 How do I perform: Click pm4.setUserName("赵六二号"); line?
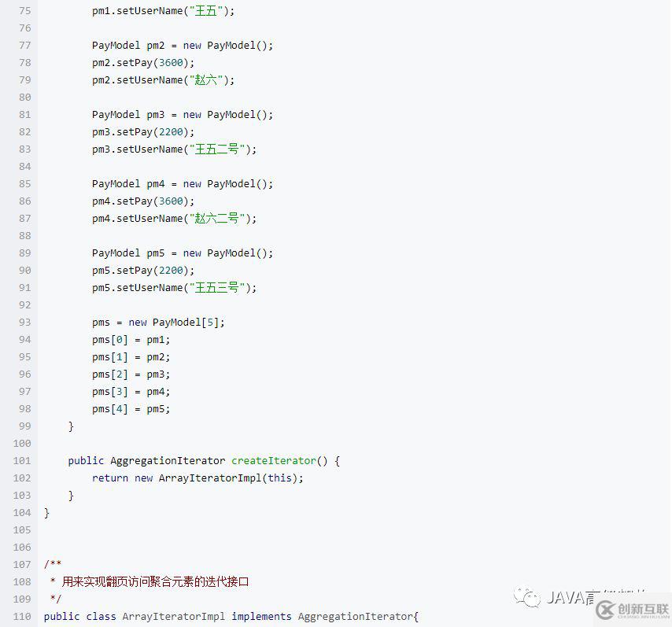click(174, 219)
